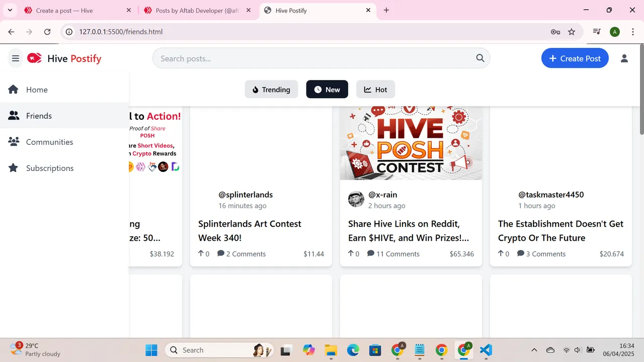644x362 pixels.
Task: Click the search magnifier icon
Action: (x=480, y=58)
